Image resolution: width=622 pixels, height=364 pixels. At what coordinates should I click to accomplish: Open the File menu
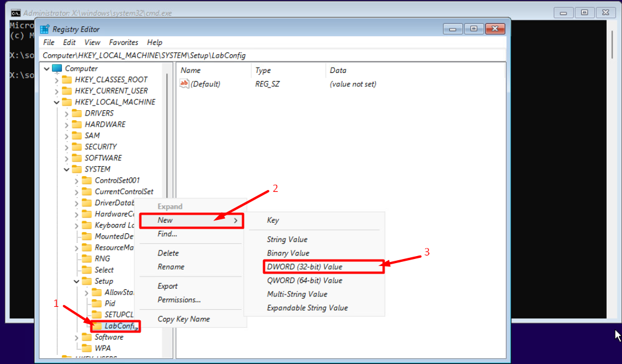click(x=49, y=42)
